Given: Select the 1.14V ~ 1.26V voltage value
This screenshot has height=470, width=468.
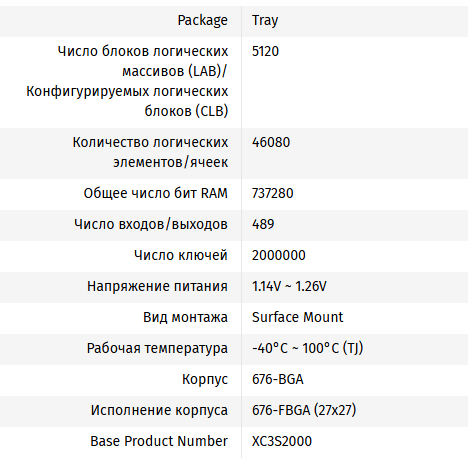Looking at the screenshot, I should tap(289, 286).
